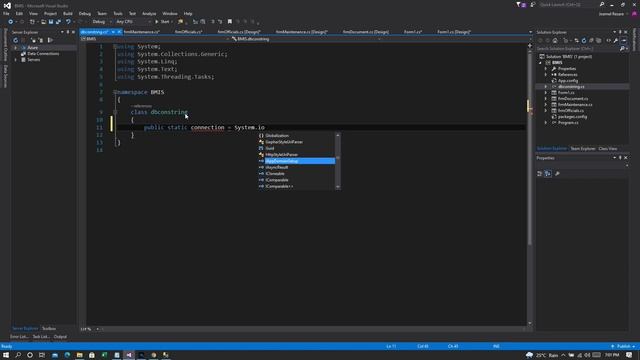Click View Code icon in Solution Explorer

609,40
